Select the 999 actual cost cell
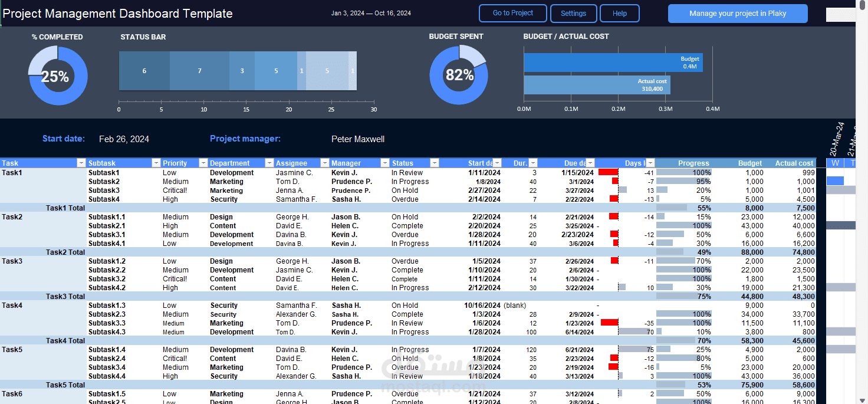This screenshot has height=404, width=868. 808,173
